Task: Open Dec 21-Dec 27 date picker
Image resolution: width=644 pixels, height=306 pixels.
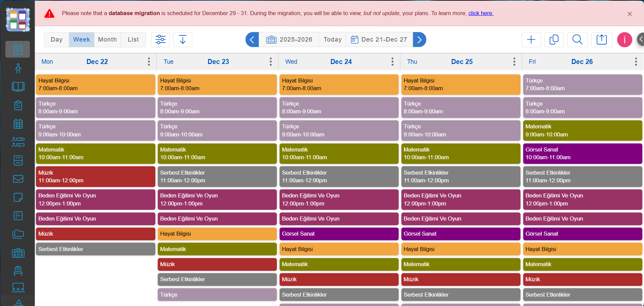Action: tap(379, 40)
